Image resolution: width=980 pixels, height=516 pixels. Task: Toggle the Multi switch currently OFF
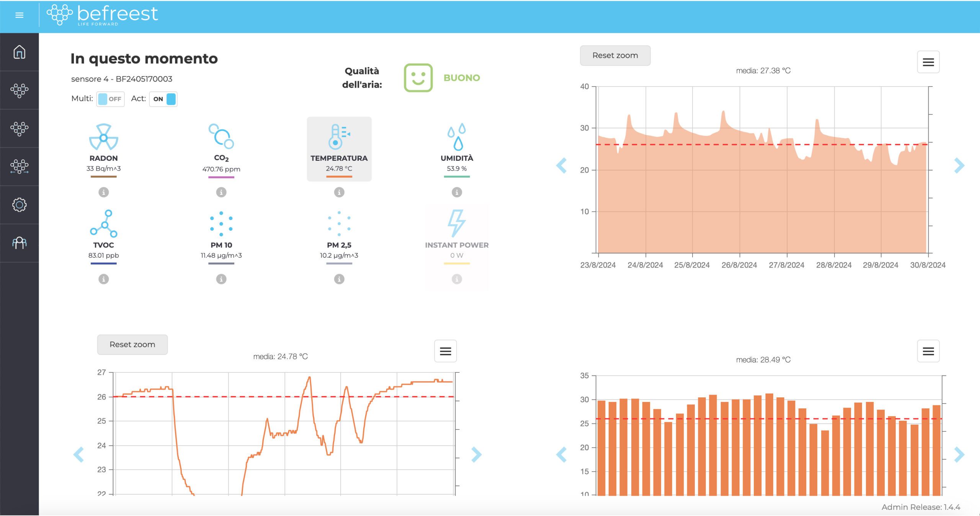pos(110,99)
